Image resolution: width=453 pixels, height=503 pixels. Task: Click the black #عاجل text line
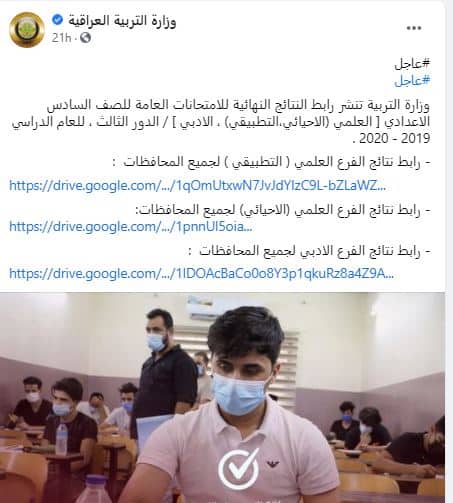pos(412,64)
